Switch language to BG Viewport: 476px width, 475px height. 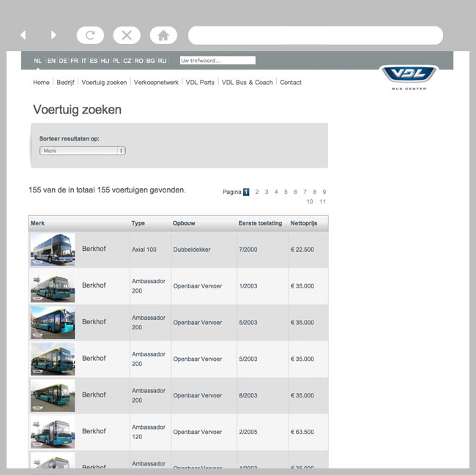pos(151,61)
